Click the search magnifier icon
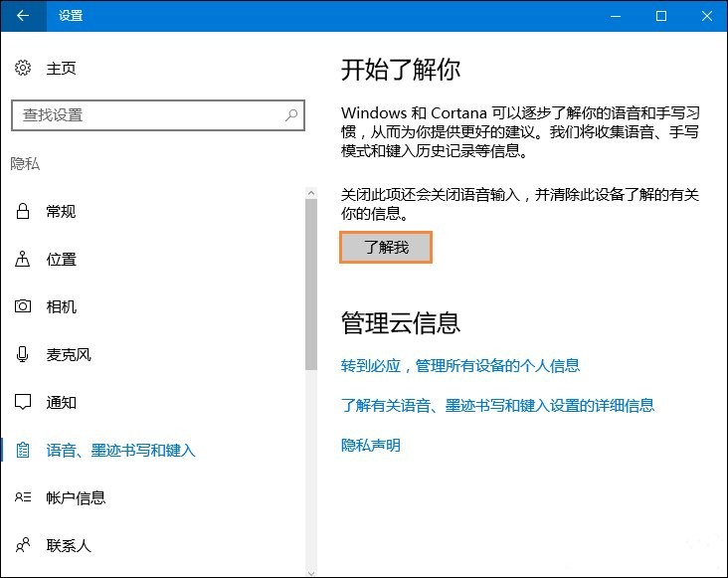 pyautogui.click(x=291, y=115)
